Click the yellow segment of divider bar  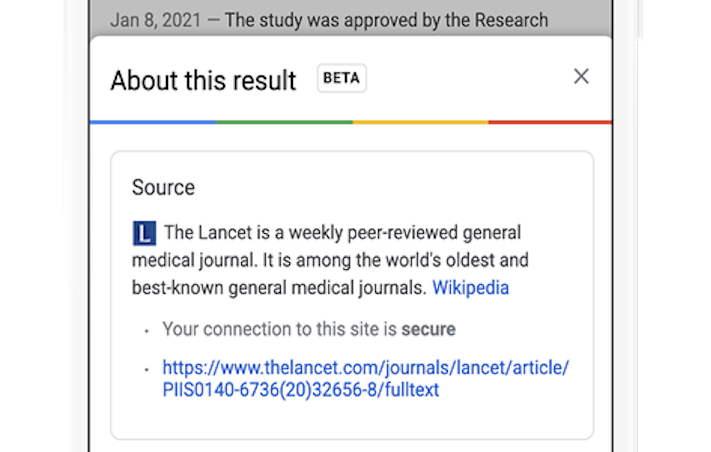click(x=420, y=122)
